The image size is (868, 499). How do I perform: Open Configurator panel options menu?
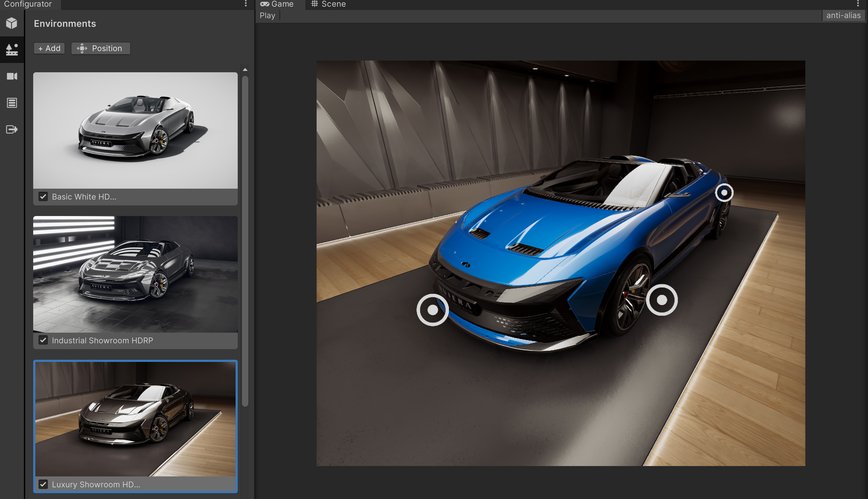(x=246, y=4)
